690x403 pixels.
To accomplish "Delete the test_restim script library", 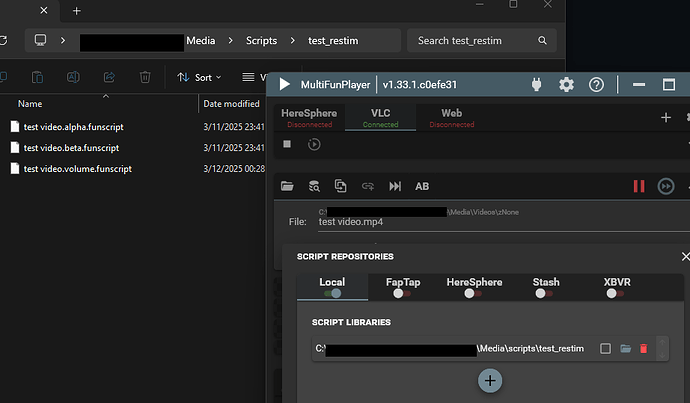I will pos(643,348).
